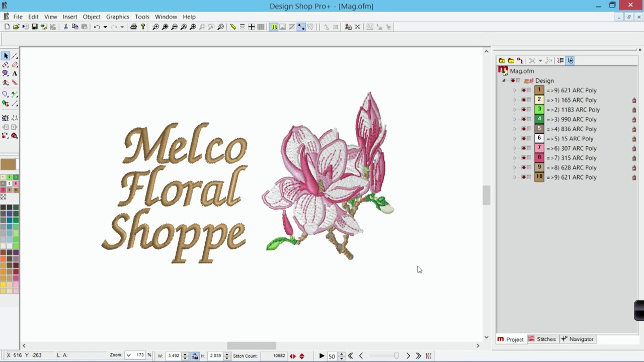The width and height of the screenshot is (644, 362).
Task: Select the eraser-shaped tool in left toolbox
Action: pos(6,65)
